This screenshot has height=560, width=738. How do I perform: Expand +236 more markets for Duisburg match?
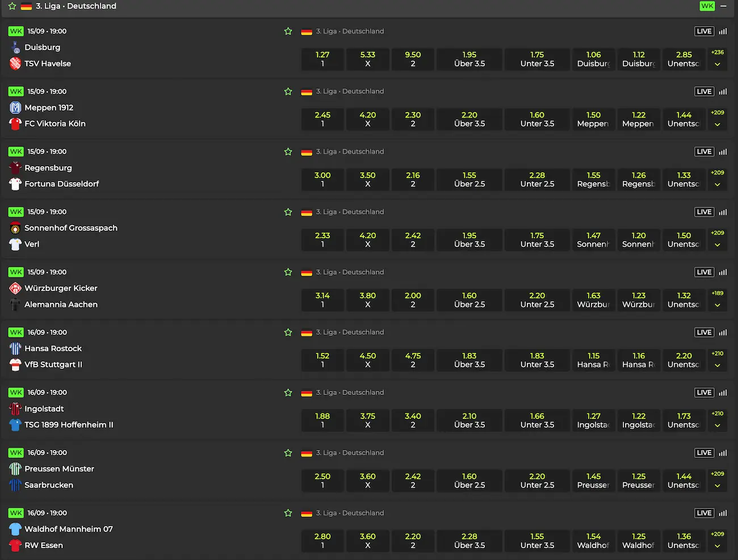[x=718, y=59]
